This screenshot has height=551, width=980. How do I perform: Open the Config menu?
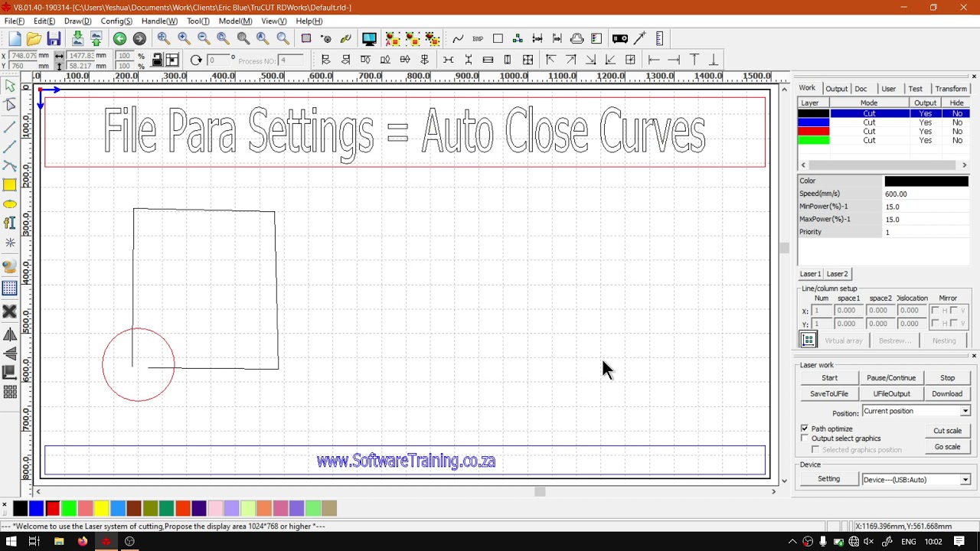[x=116, y=21]
